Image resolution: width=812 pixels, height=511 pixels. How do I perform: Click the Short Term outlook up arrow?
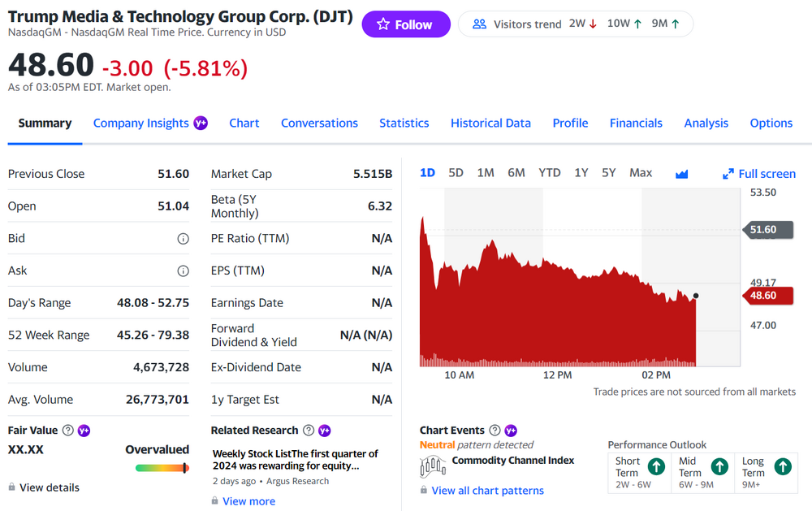point(656,466)
